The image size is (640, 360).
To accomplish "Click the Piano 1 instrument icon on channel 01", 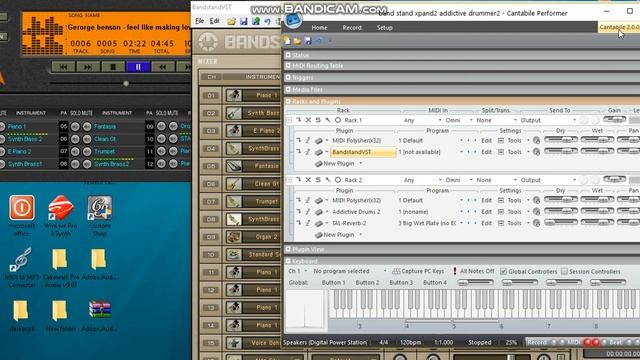I will (234, 95).
